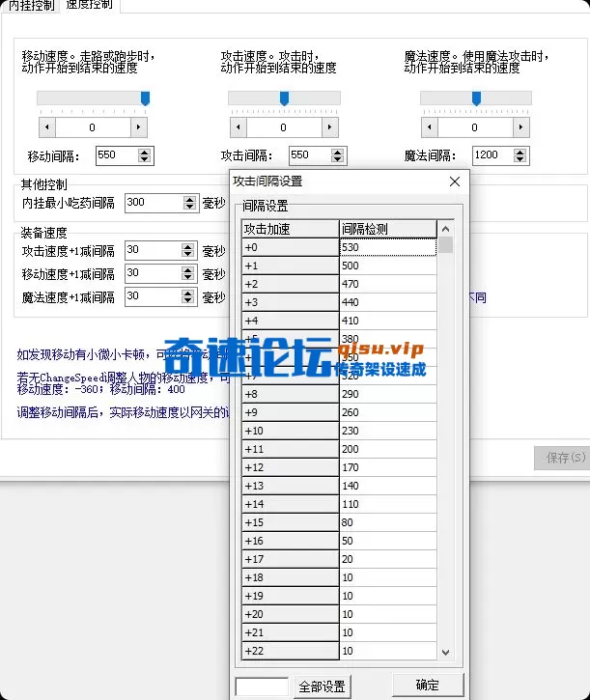Select the interval cell showing 410
The height and width of the screenshot is (700, 590).
(x=387, y=321)
